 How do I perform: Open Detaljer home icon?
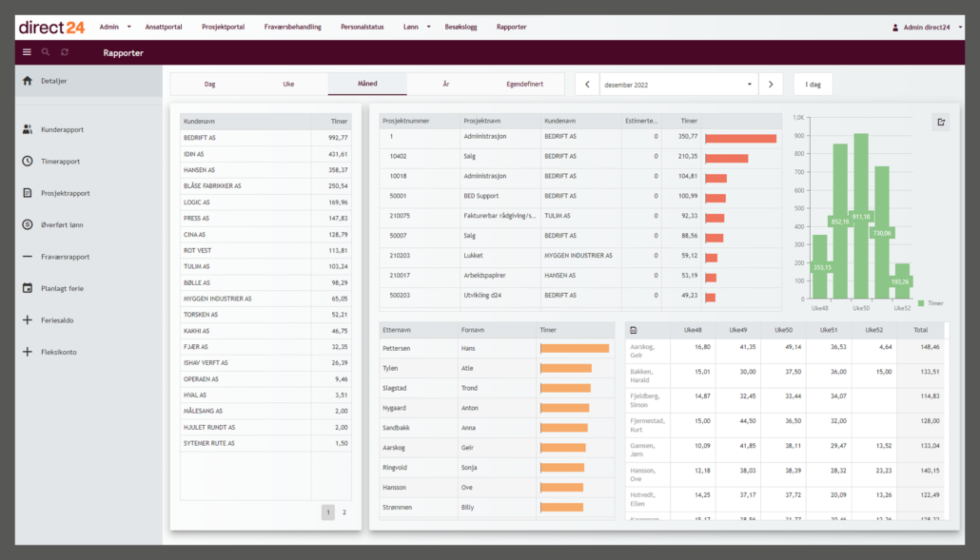pyautogui.click(x=28, y=81)
